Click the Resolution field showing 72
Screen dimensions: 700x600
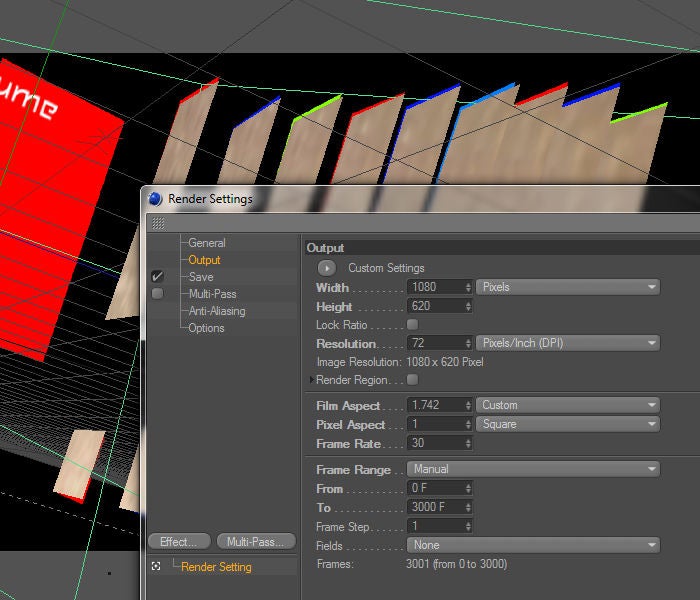click(436, 343)
